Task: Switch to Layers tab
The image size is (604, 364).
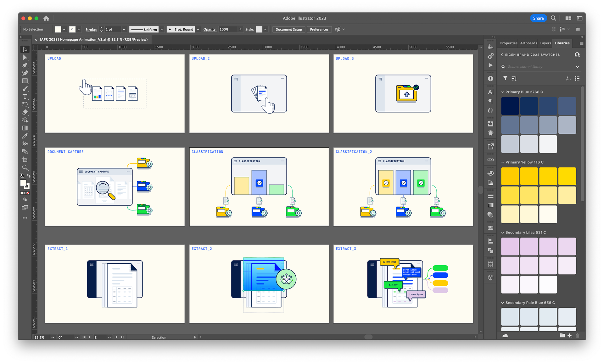Action: point(545,43)
